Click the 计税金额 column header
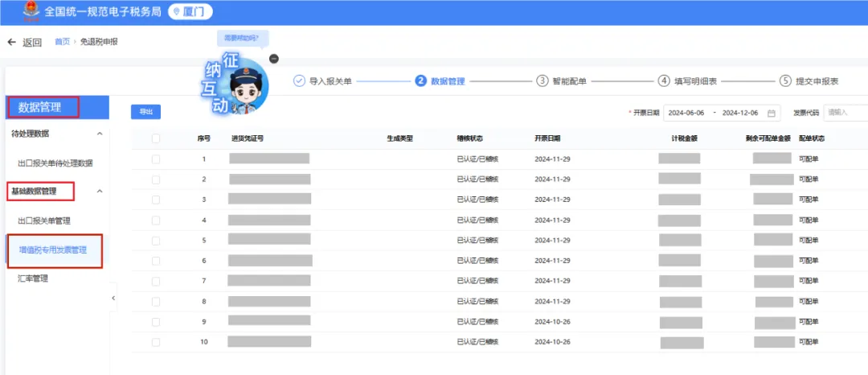 coord(684,138)
